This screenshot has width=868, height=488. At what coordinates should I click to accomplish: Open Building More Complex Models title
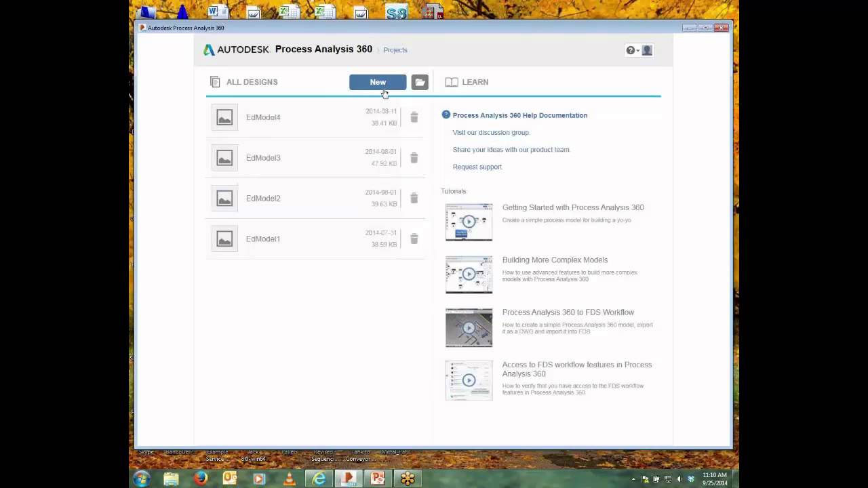click(555, 260)
